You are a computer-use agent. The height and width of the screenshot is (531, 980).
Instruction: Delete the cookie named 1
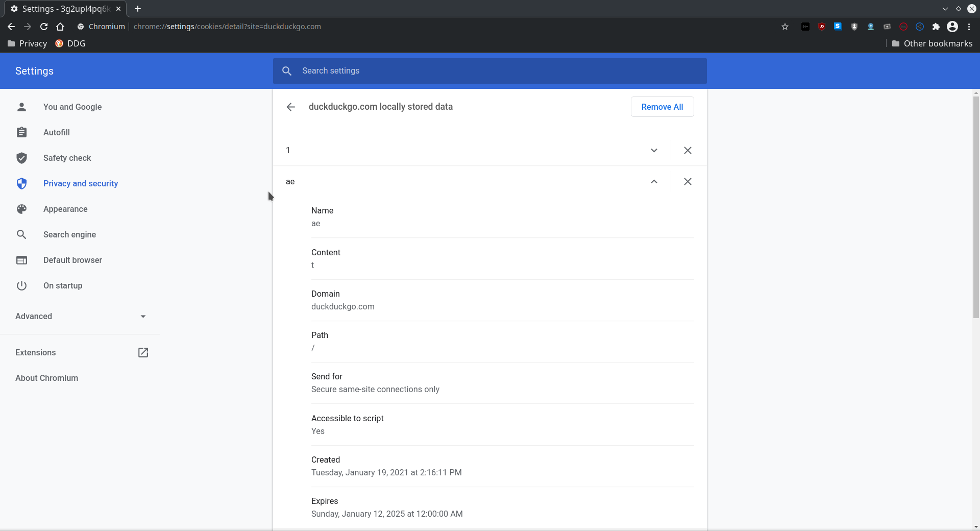[x=688, y=150]
